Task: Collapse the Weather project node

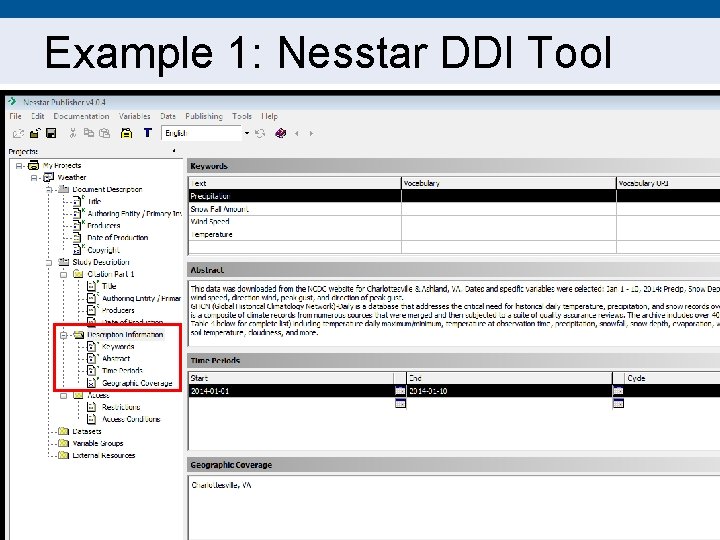Action: click(x=34, y=178)
